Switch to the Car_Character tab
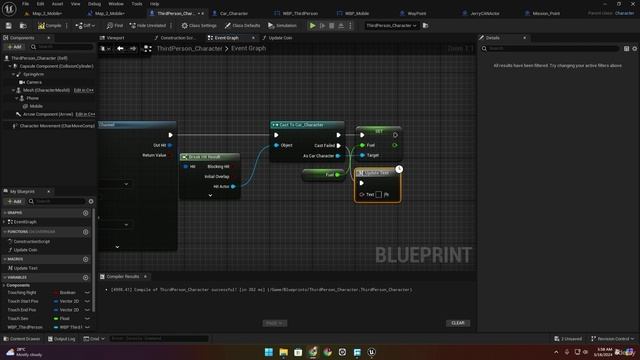This screenshot has width=640, height=360. click(234, 13)
